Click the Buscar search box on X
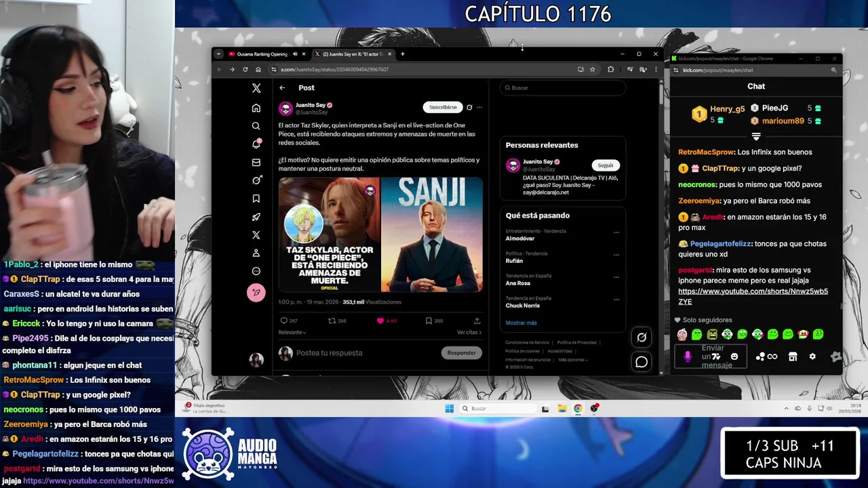The width and height of the screenshot is (868, 488). coord(562,87)
